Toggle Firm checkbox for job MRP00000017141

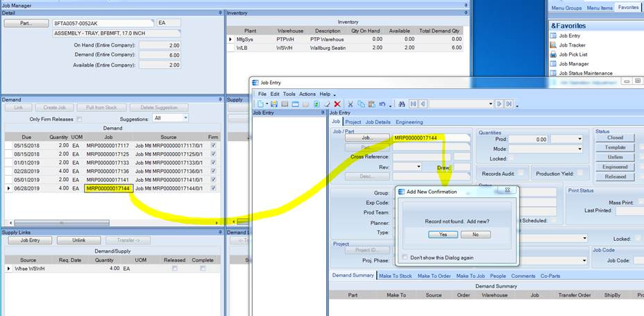tap(213, 180)
